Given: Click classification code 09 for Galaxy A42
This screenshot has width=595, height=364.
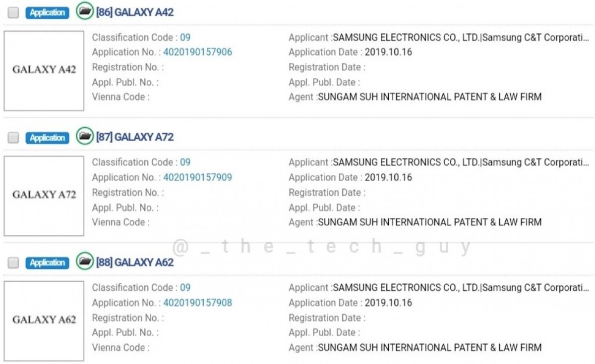Looking at the screenshot, I should click(x=185, y=37).
